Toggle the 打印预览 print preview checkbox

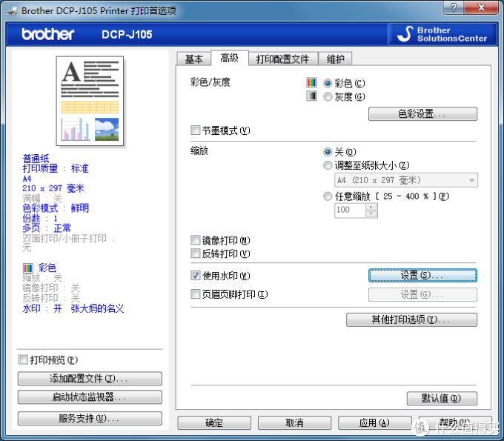tap(24, 360)
